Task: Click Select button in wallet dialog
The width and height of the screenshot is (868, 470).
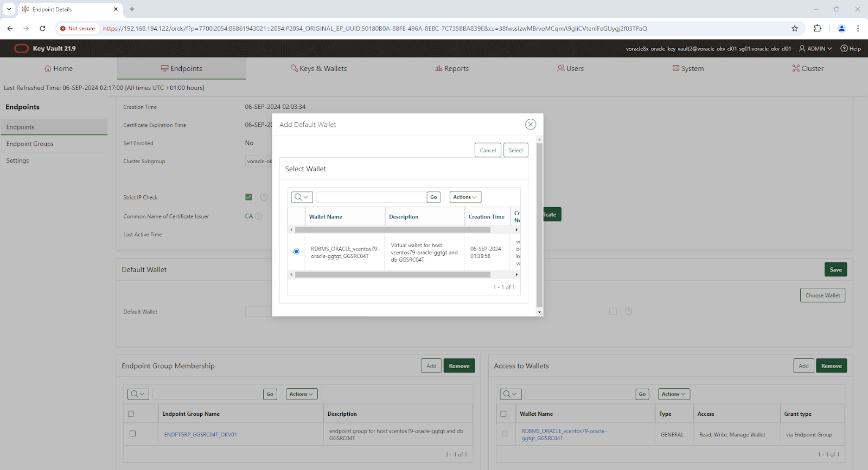Action: click(516, 150)
